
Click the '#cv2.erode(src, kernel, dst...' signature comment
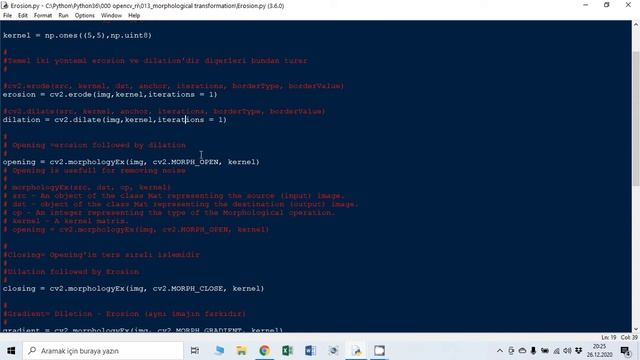pyautogui.click(x=173, y=86)
